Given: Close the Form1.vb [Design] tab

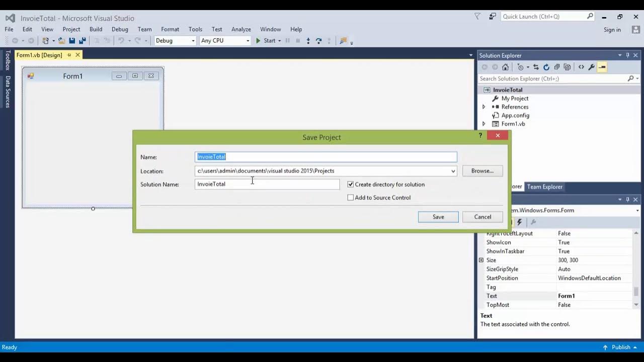Looking at the screenshot, I should (77, 55).
